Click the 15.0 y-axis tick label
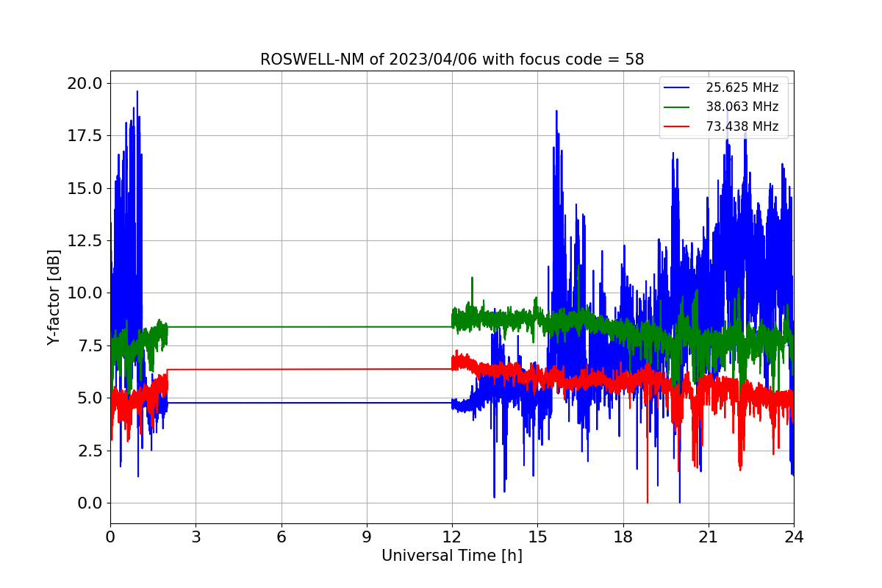The width and height of the screenshot is (882, 588). click(x=85, y=188)
